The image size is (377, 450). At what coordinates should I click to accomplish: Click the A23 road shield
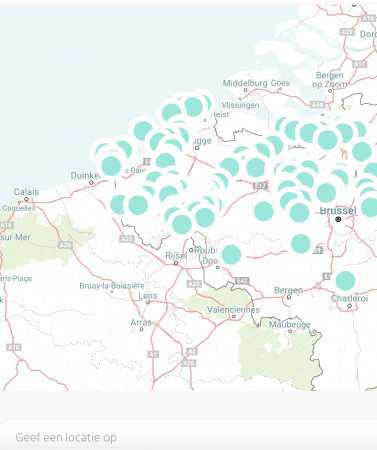194,284
